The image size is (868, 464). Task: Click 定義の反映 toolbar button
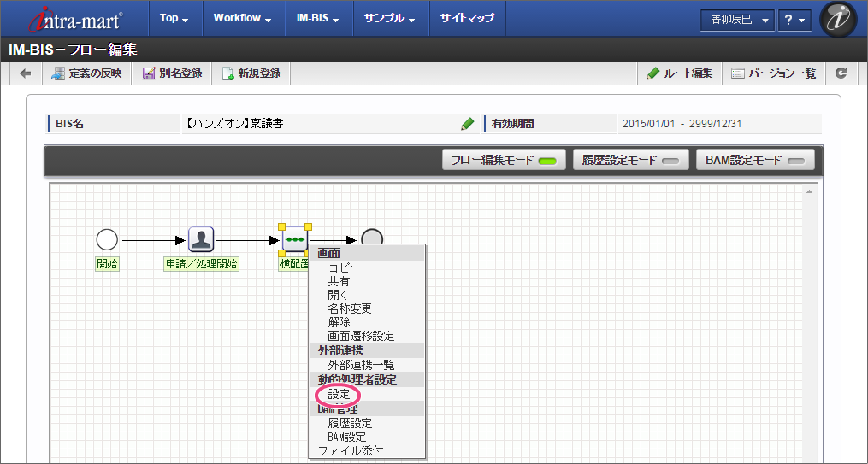(87, 73)
